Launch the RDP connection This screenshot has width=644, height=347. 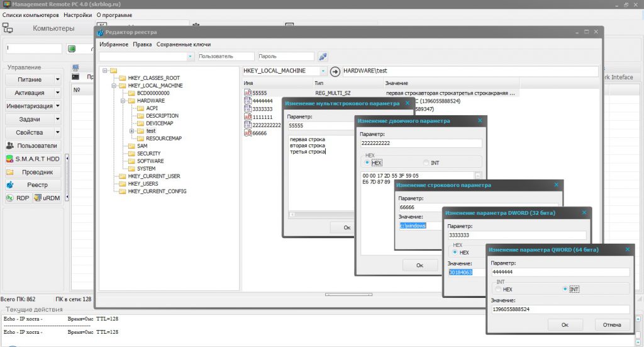(x=18, y=198)
